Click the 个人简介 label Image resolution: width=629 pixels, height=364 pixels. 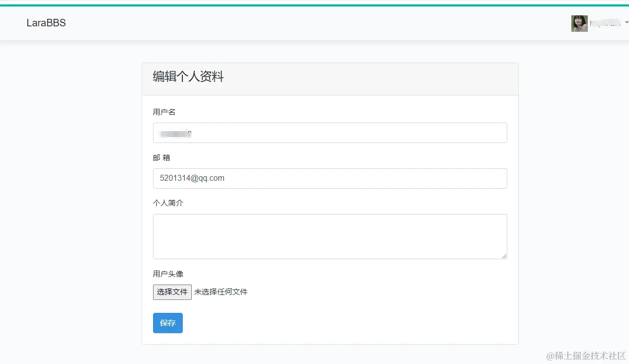168,203
